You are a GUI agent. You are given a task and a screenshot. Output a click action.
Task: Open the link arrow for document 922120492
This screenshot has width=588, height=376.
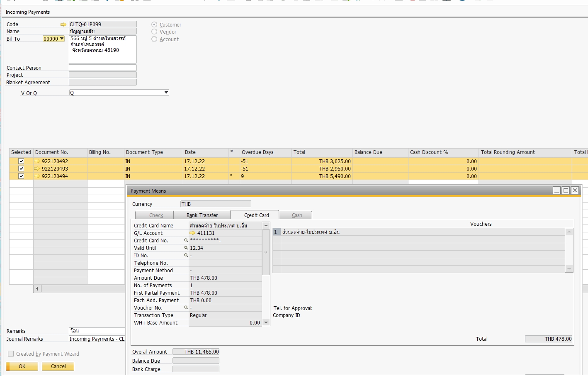pyautogui.click(x=37, y=161)
